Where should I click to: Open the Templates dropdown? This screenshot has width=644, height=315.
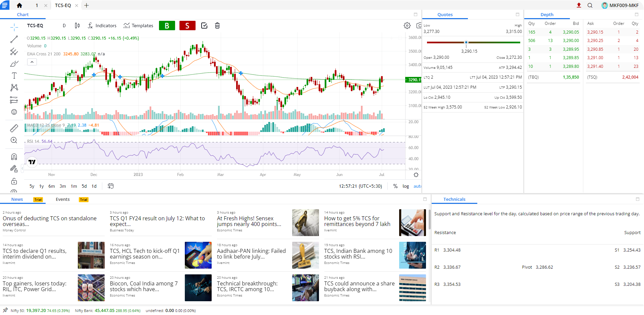138,26
